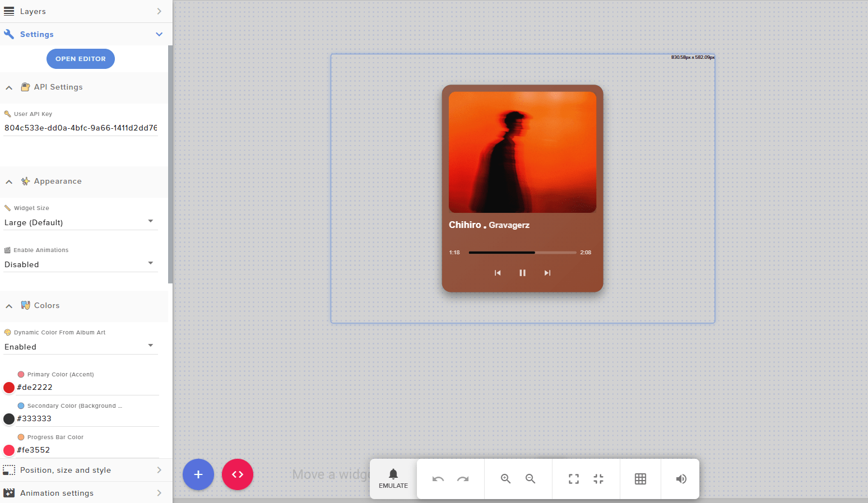Screen dimensions: 868x503
Task: Click the OPEN EDITOR button
Action: click(x=81, y=59)
